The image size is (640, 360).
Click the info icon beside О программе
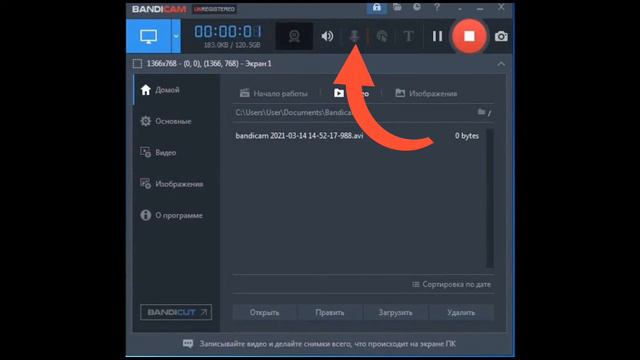pyautogui.click(x=146, y=215)
